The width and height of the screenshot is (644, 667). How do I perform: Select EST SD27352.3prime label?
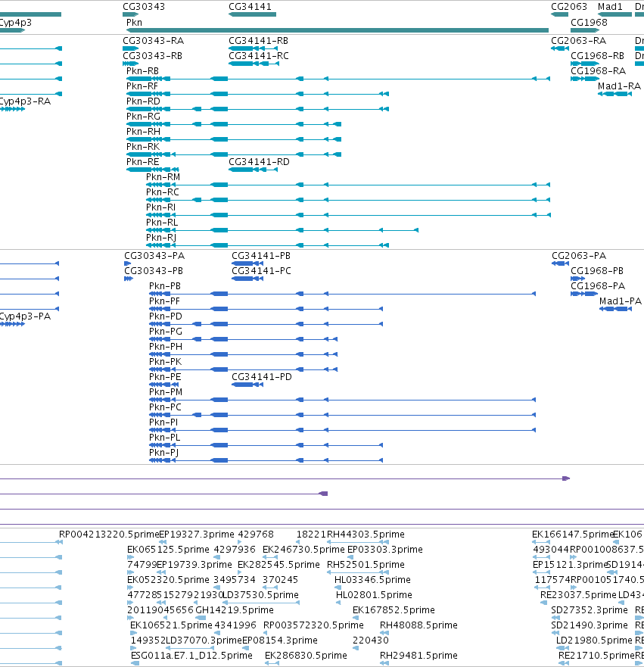590,610
